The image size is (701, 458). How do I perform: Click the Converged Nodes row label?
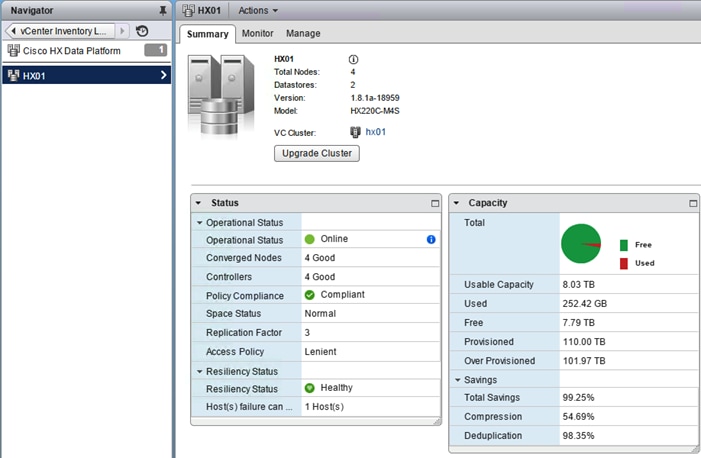(x=244, y=258)
